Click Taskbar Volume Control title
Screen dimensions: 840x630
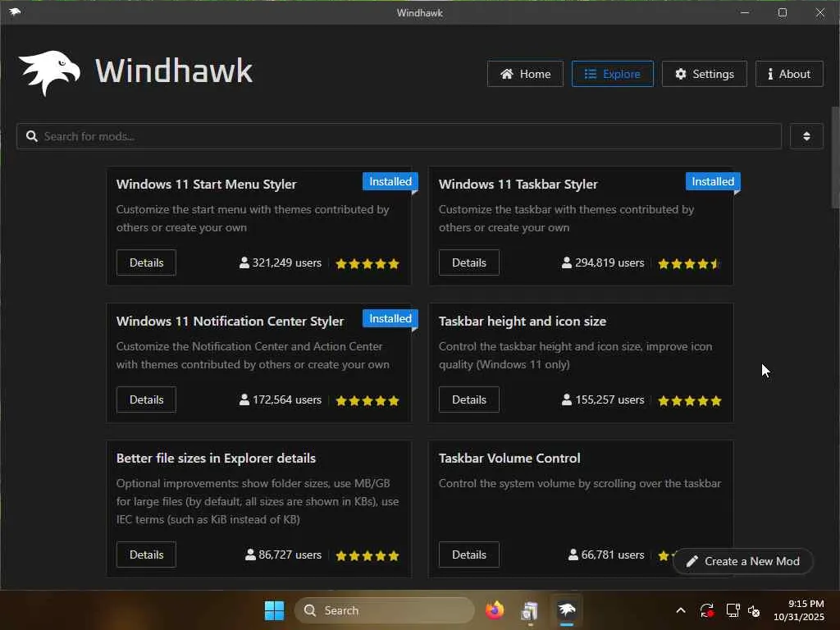click(x=509, y=459)
